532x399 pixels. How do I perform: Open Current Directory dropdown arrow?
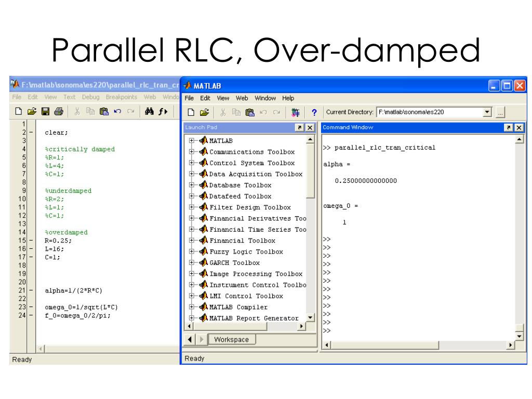[487, 112]
